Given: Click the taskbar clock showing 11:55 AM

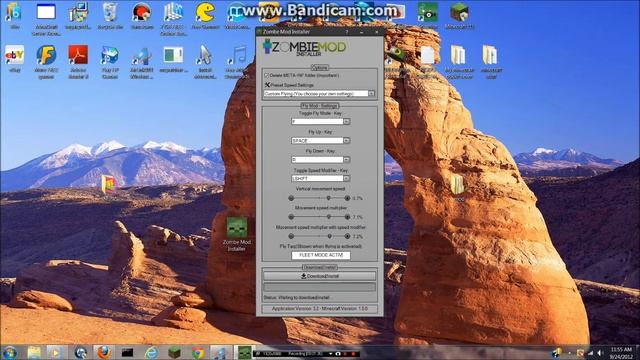Looking at the screenshot, I should [621, 353].
